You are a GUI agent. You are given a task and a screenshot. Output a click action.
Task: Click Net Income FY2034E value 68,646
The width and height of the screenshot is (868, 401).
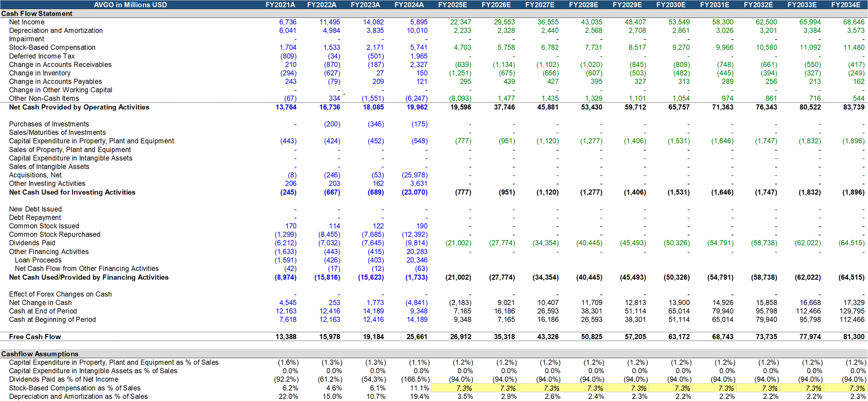coord(853,22)
